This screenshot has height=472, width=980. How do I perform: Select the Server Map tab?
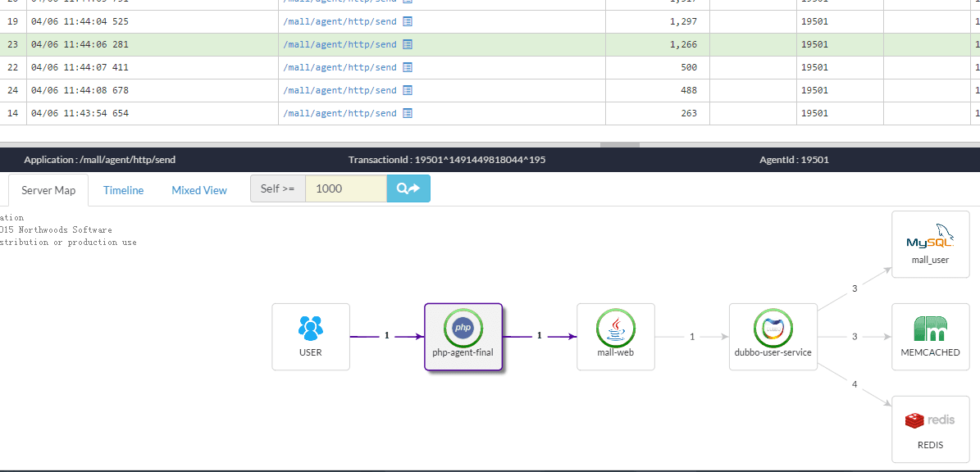(x=48, y=190)
